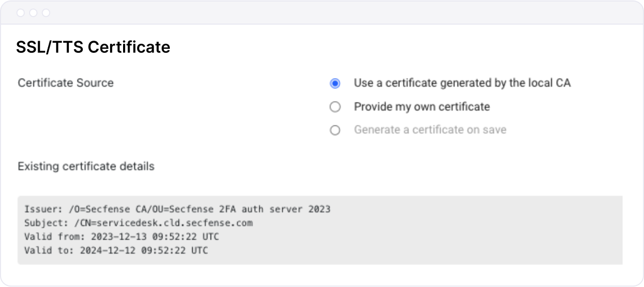Viewport: 644px width, 287px height.
Task: Click the Issuer line in certificate details
Action: coord(177,209)
